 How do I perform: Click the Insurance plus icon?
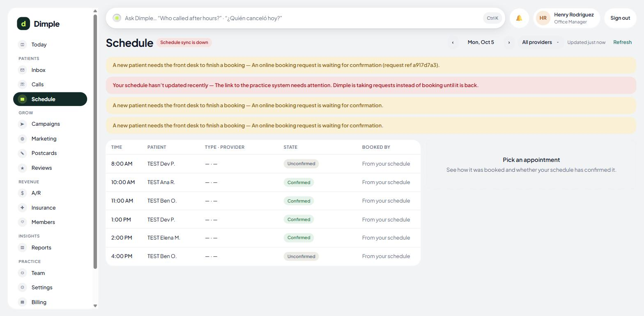pyautogui.click(x=23, y=208)
